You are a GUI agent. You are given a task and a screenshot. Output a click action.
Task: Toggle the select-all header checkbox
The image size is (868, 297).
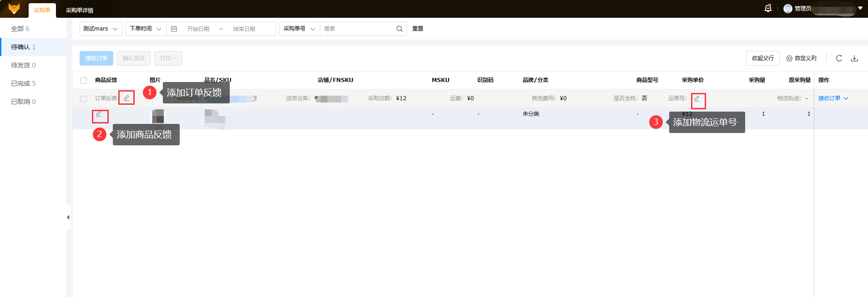(84, 81)
